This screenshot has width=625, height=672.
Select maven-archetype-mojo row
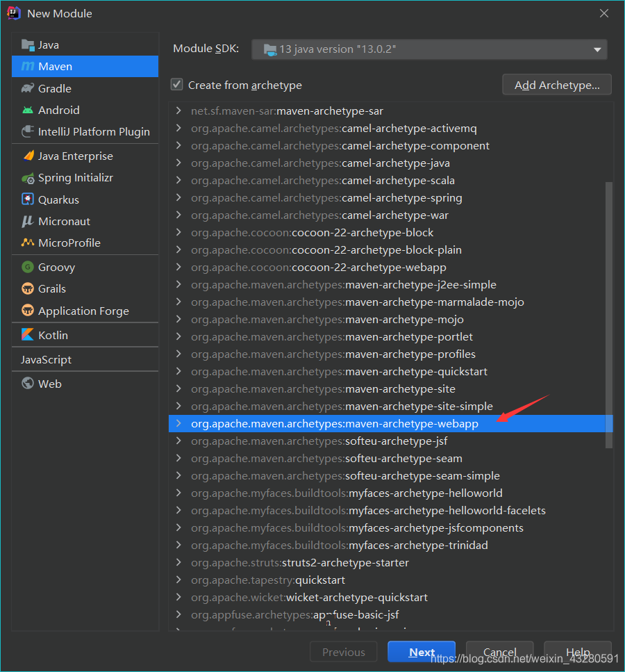pyautogui.click(x=391, y=319)
